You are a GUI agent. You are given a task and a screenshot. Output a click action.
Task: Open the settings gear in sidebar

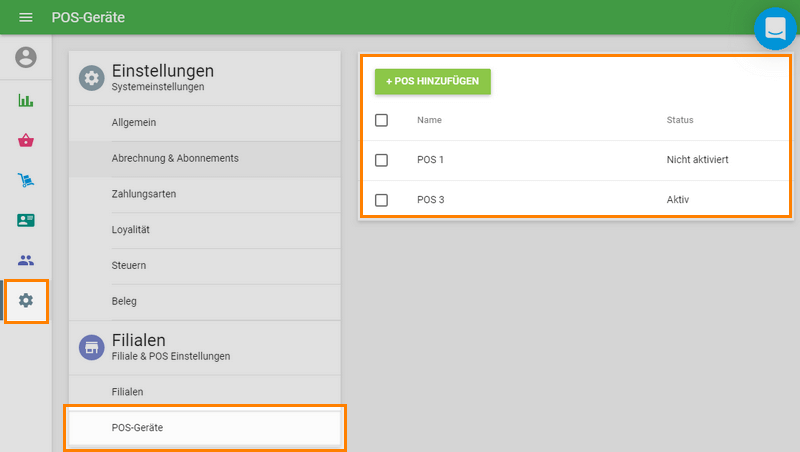pyautogui.click(x=26, y=300)
